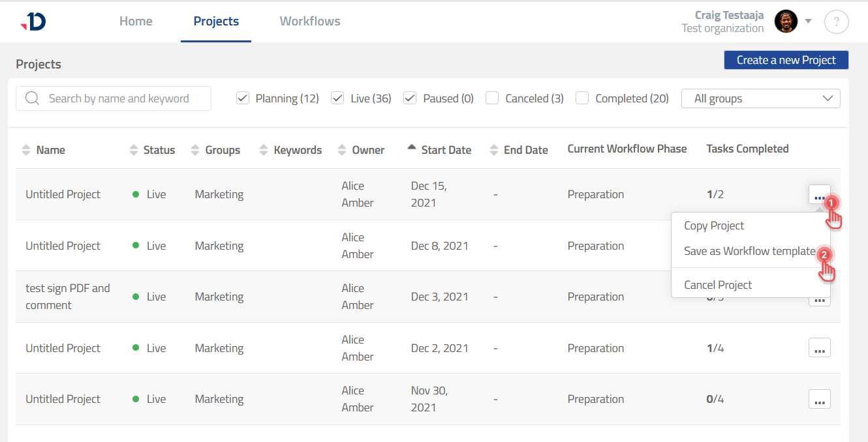The image size is (868, 442).
Task: Open the All groups dropdown
Action: pyautogui.click(x=760, y=98)
